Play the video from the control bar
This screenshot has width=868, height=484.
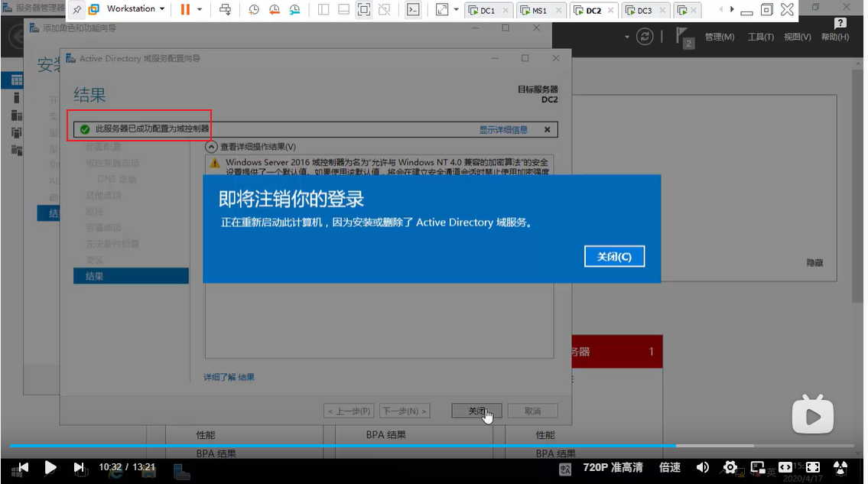[x=50, y=468]
